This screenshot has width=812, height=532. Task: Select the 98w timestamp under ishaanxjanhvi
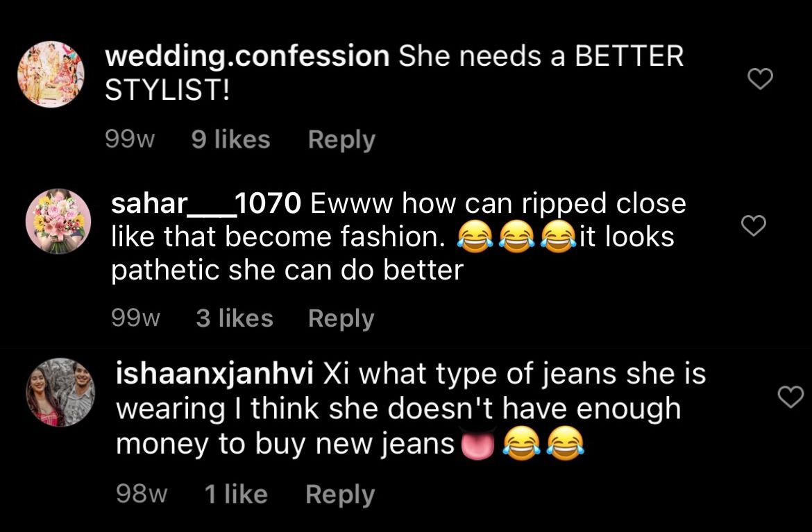(142, 495)
